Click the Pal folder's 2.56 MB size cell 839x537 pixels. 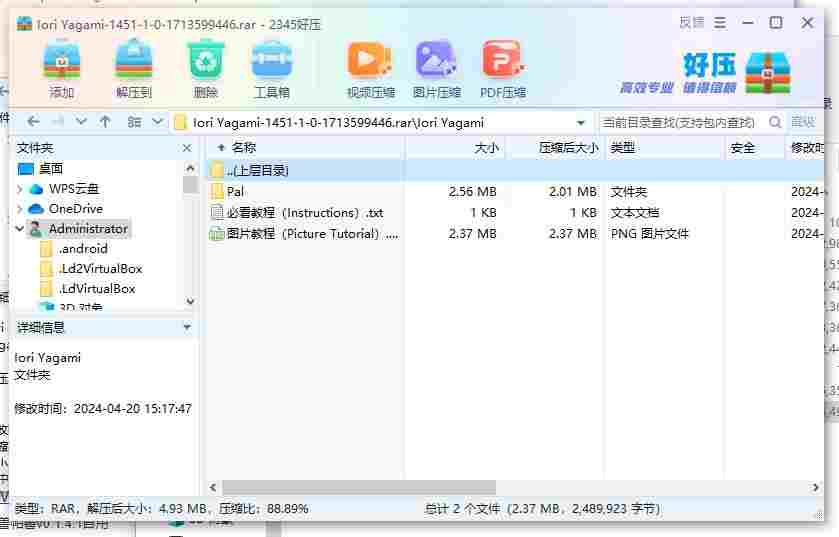472,191
